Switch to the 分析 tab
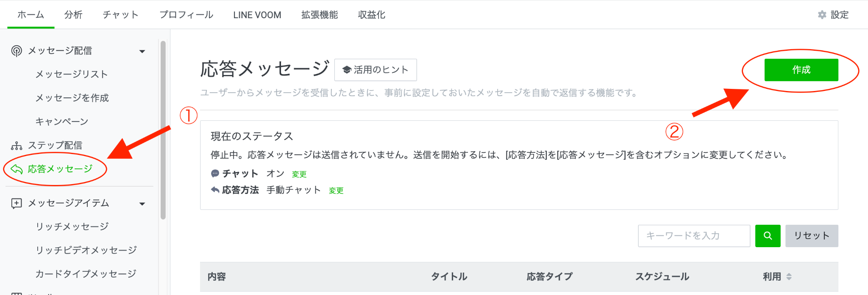868x295 pixels. pos(73,15)
